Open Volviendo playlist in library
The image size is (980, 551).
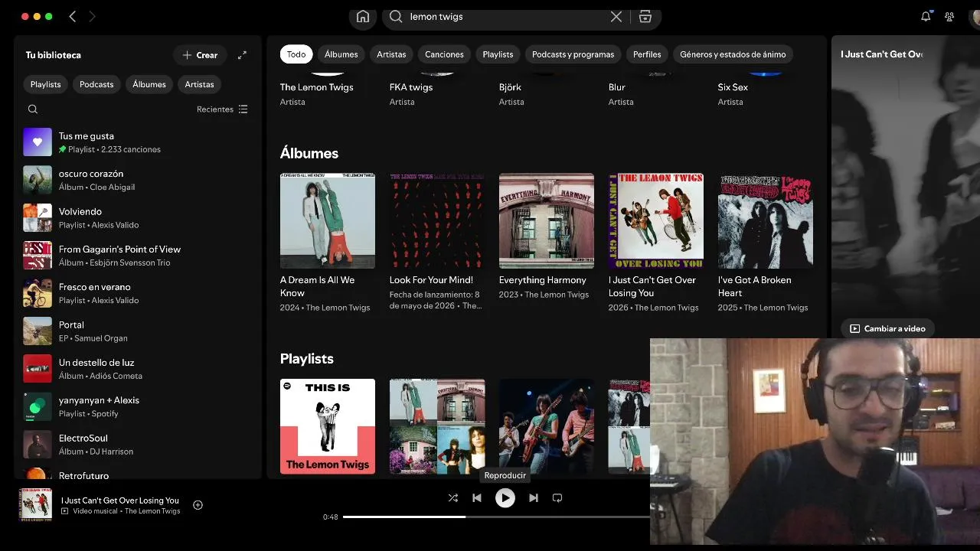[138, 218]
